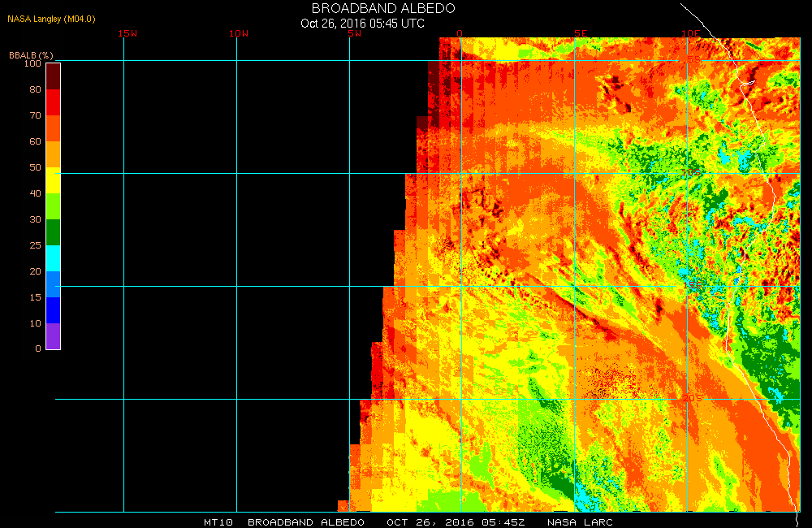This screenshot has height=528, width=812.
Task: Pick the yellow 40-50 percent legend swatch
Action: pyautogui.click(x=53, y=180)
